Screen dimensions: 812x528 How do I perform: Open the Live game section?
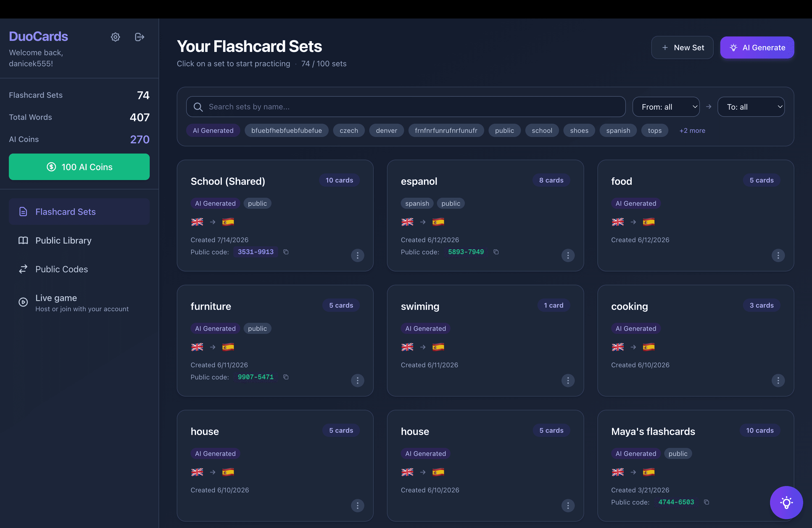[x=79, y=303]
